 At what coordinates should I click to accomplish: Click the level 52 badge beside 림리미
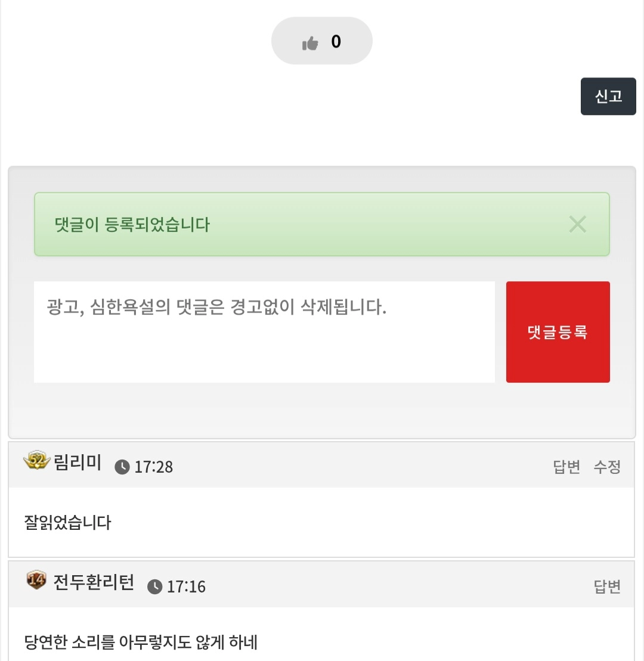click(x=37, y=461)
